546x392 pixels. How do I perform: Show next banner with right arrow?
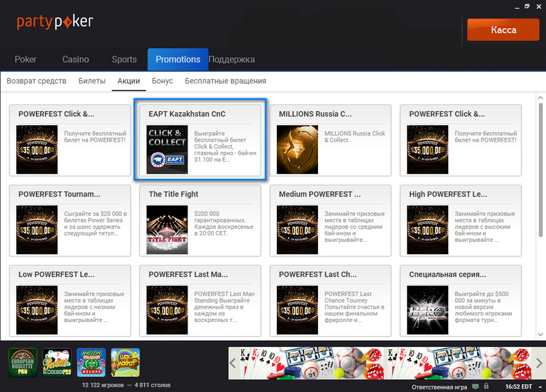[x=539, y=364]
